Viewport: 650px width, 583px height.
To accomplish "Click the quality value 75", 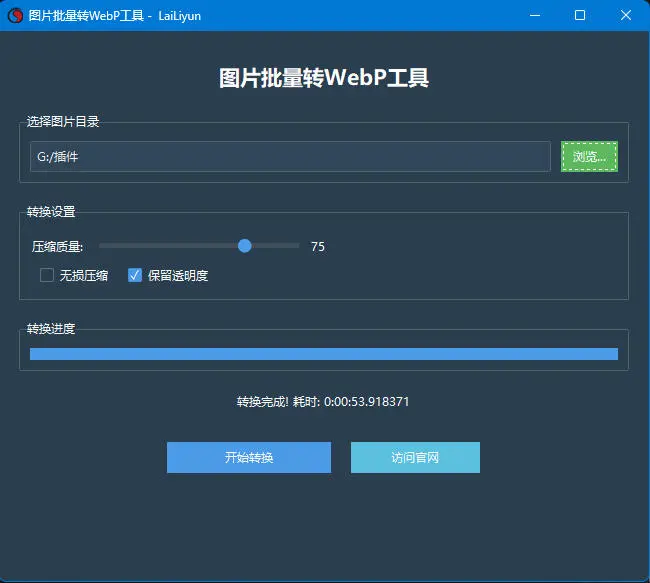I will tap(318, 247).
